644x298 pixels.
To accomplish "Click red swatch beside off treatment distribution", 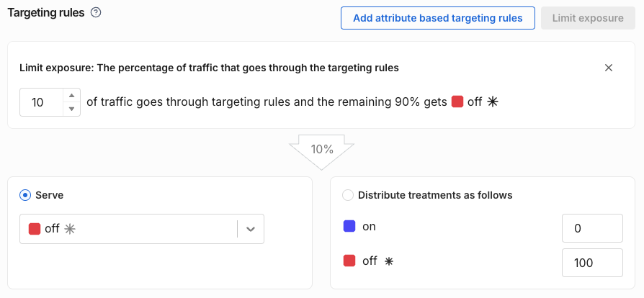I will pyautogui.click(x=349, y=261).
